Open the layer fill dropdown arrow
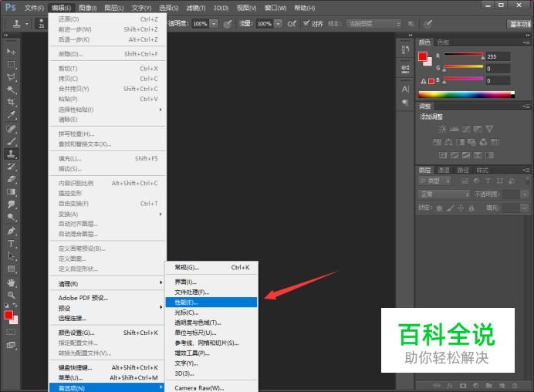The image size is (534, 392). click(524, 208)
